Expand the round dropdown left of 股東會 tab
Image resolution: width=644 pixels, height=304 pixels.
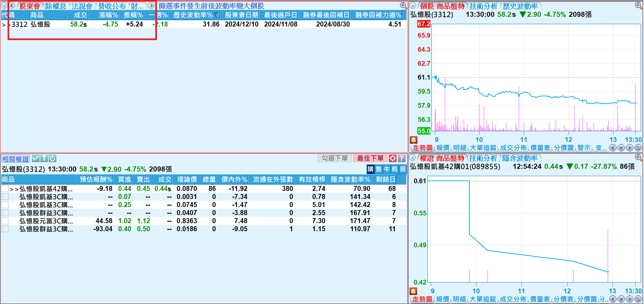click(x=4, y=6)
